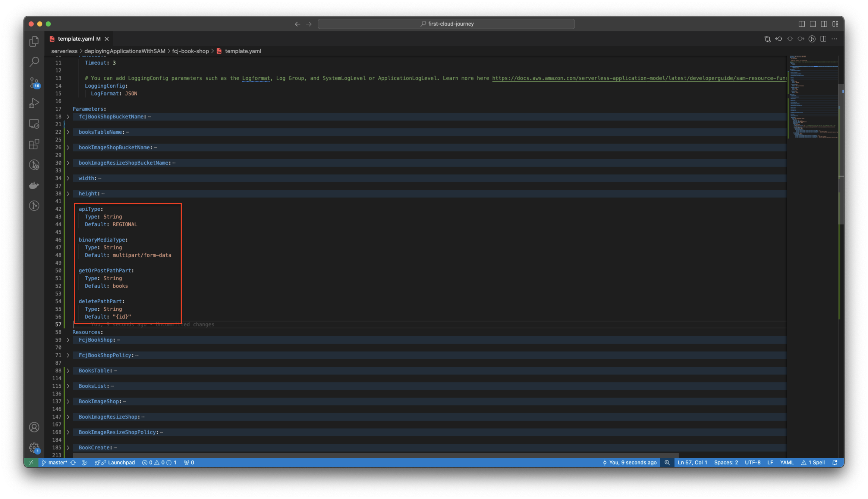The image size is (868, 499).
Task: Expand the BookImageResizeShop resource fold
Action: point(68,417)
